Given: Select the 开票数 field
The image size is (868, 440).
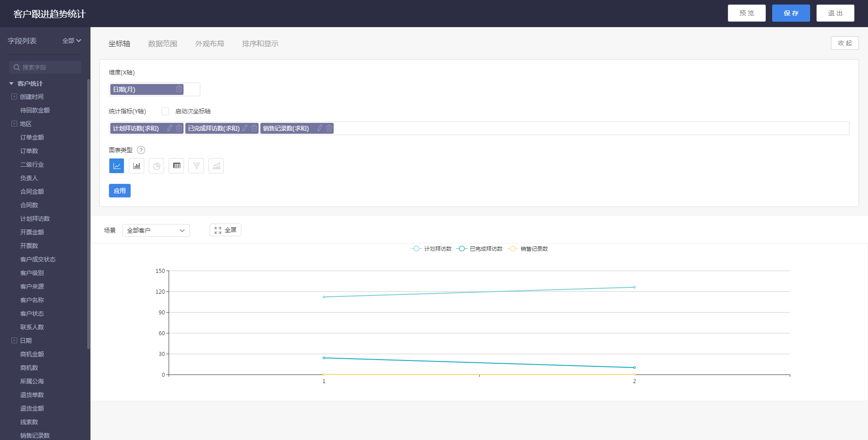Looking at the screenshot, I should 29,246.
